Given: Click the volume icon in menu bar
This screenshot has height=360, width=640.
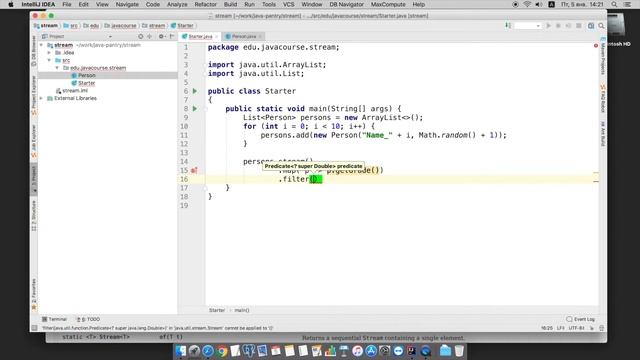Looking at the screenshot, I should [539, 4].
